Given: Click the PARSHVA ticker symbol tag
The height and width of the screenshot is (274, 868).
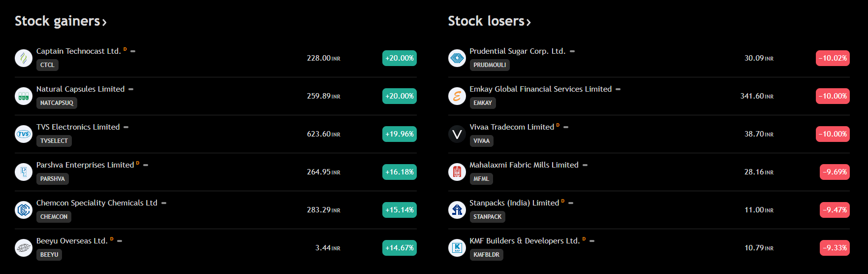Looking at the screenshot, I should coord(53,179).
